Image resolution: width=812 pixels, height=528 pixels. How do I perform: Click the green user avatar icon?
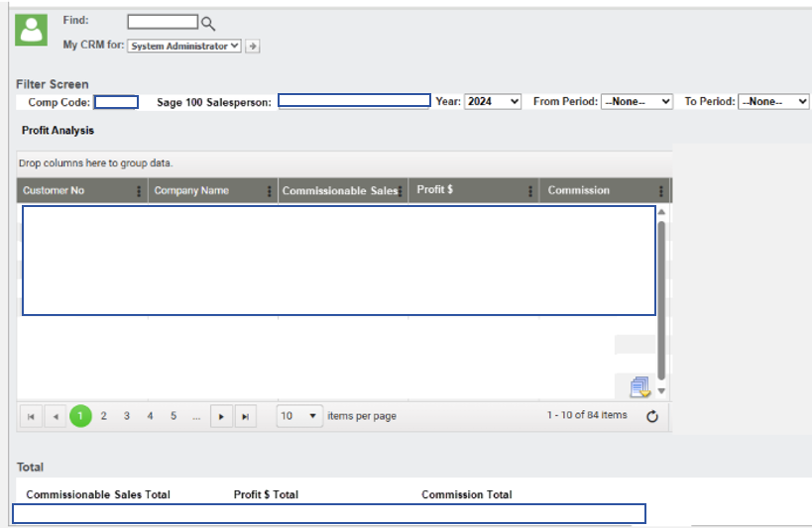(32, 30)
